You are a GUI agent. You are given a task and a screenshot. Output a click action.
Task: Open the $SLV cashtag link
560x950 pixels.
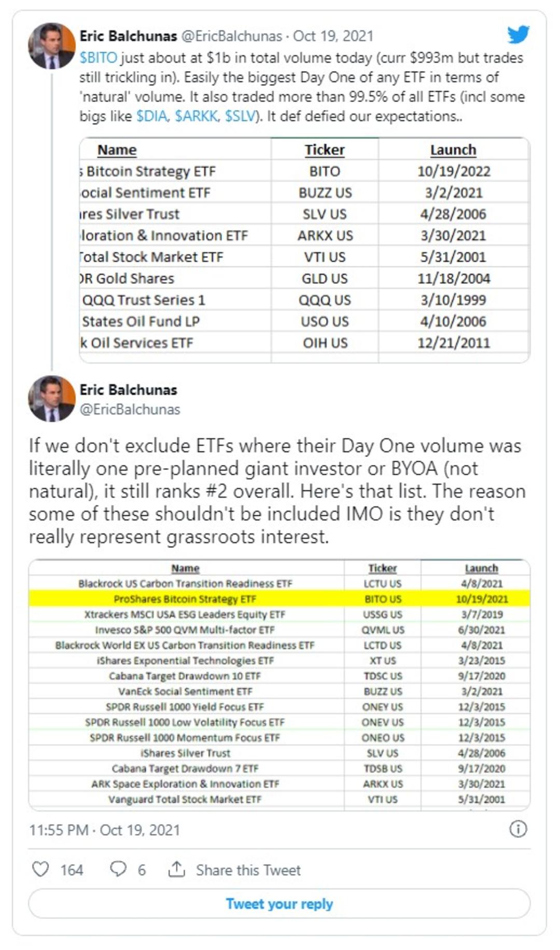coord(241,116)
